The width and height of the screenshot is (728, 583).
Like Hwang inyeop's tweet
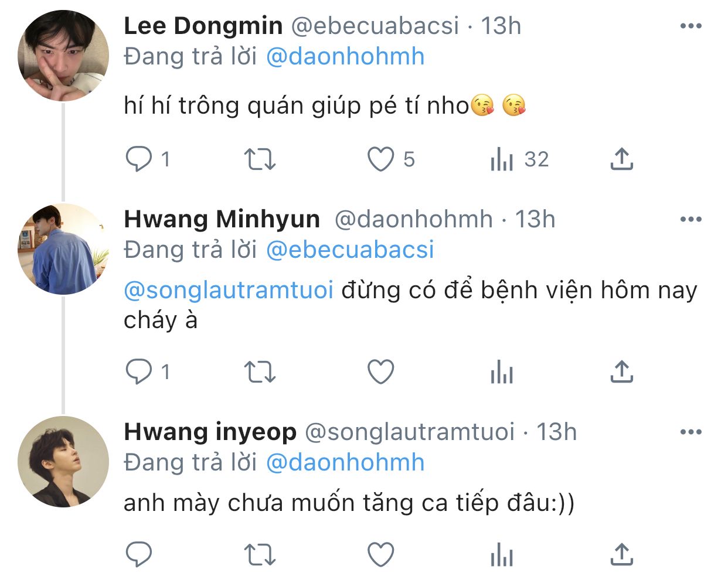[x=381, y=554]
